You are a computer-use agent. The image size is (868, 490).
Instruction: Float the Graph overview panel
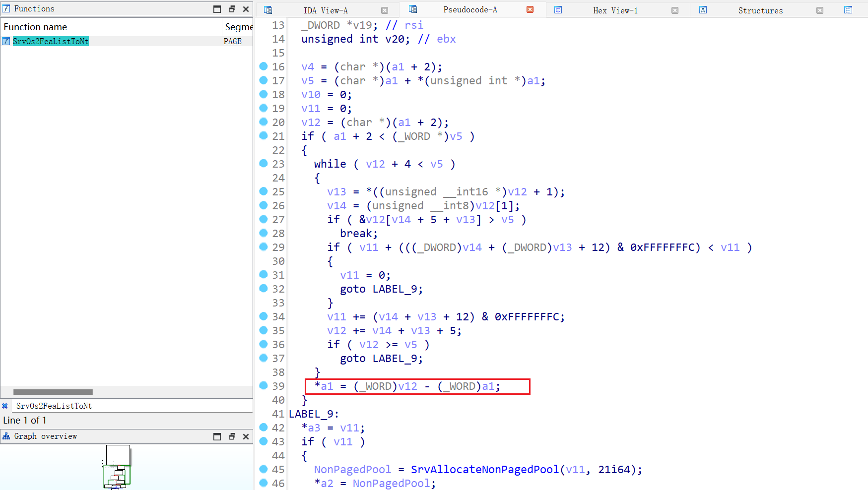pyautogui.click(x=232, y=436)
